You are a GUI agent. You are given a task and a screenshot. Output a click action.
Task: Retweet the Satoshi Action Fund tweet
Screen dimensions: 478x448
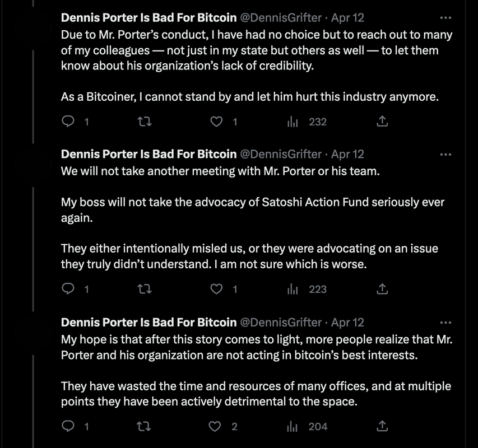(145, 289)
